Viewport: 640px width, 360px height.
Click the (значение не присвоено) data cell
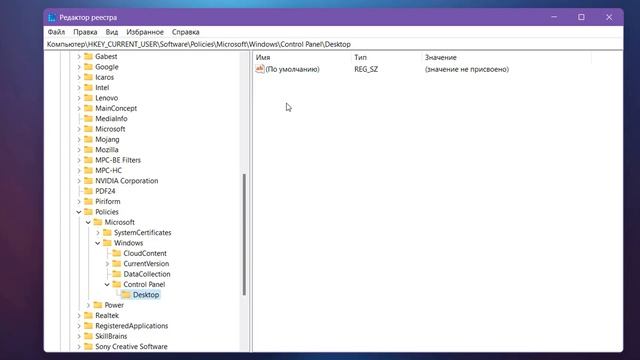(x=467, y=69)
